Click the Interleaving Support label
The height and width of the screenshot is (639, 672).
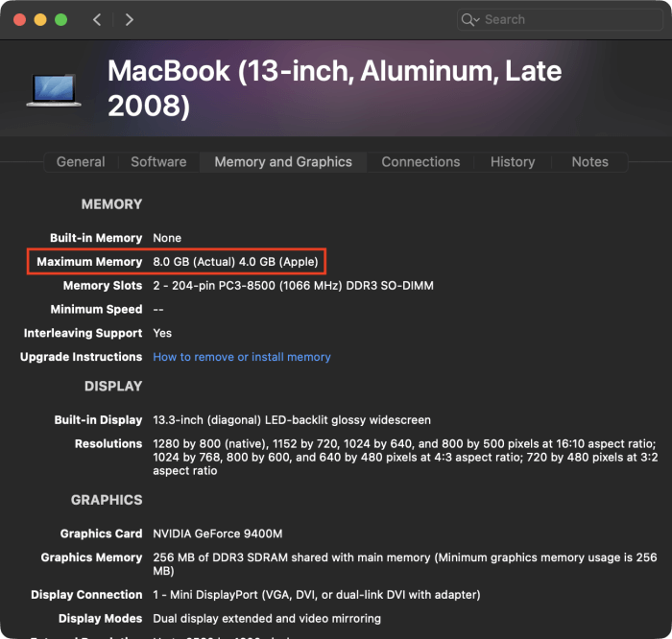pos(84,333)
